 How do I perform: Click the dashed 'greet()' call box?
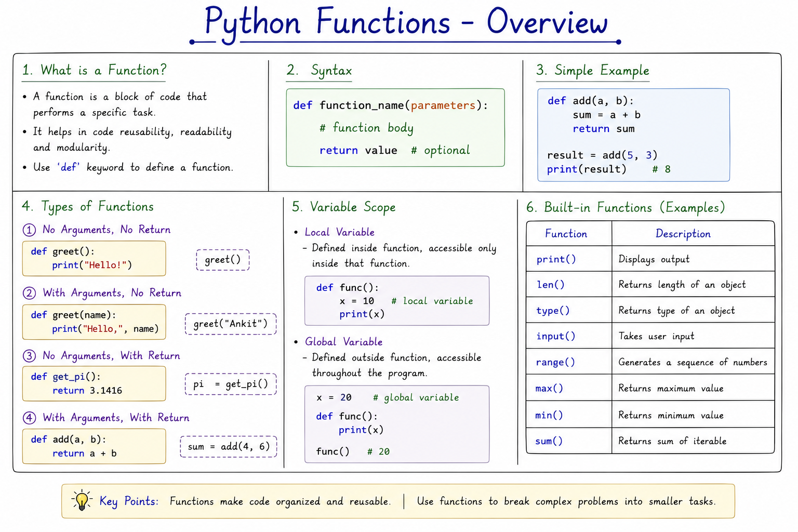point(223,260)
